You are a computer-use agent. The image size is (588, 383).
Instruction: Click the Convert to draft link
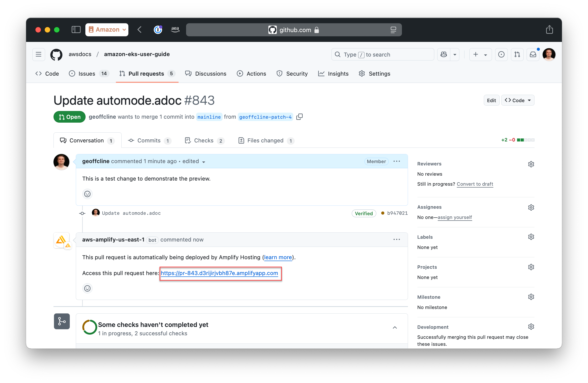tap(475, 184)
